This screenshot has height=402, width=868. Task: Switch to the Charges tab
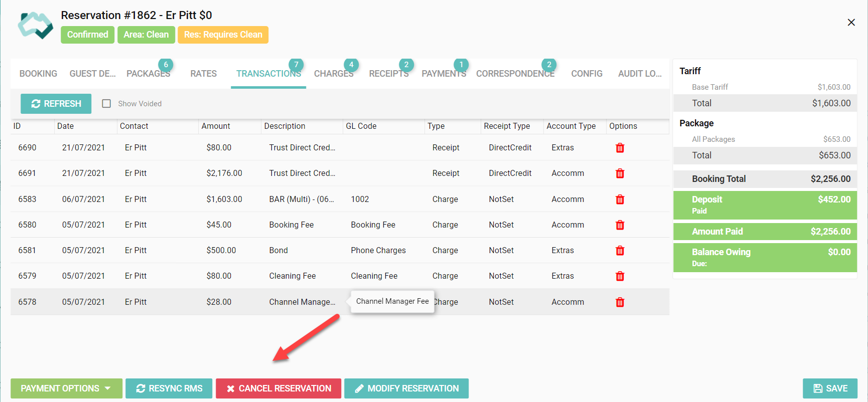[334, 74]
